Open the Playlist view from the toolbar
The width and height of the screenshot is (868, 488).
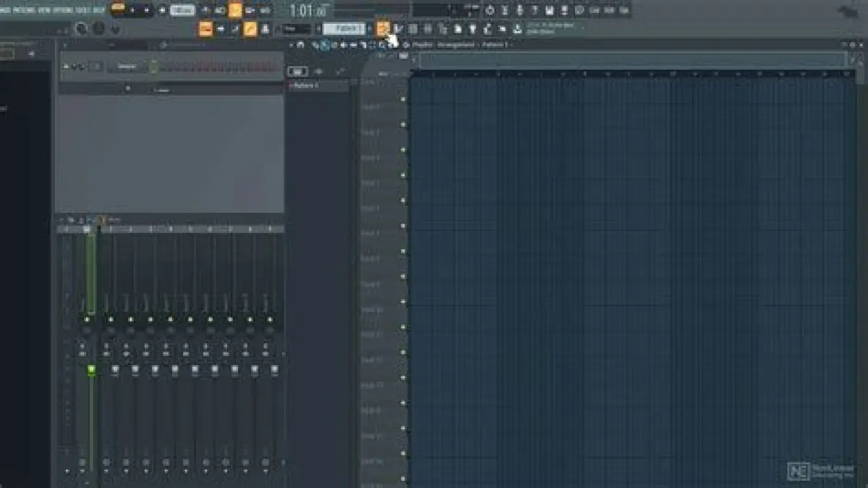pos(383,29)
